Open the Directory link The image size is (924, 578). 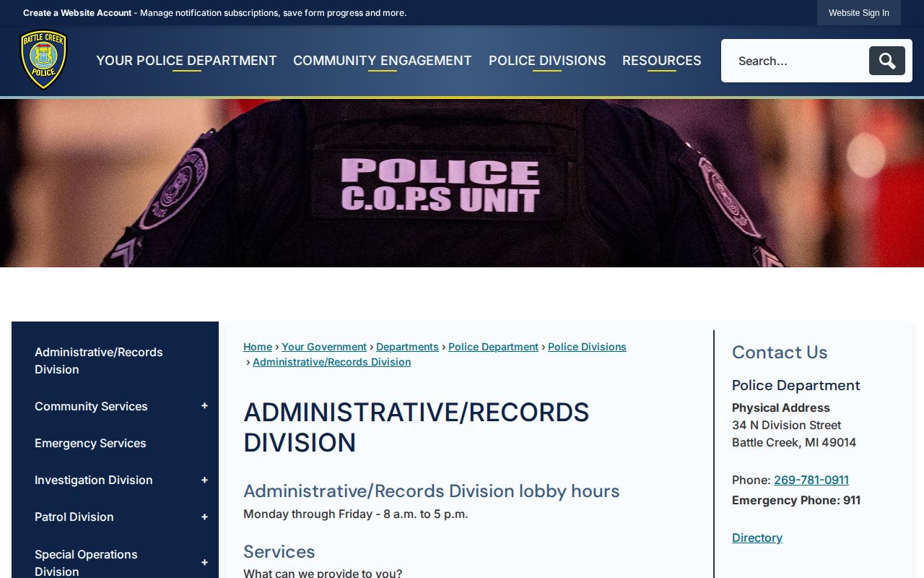click(757, 538)
